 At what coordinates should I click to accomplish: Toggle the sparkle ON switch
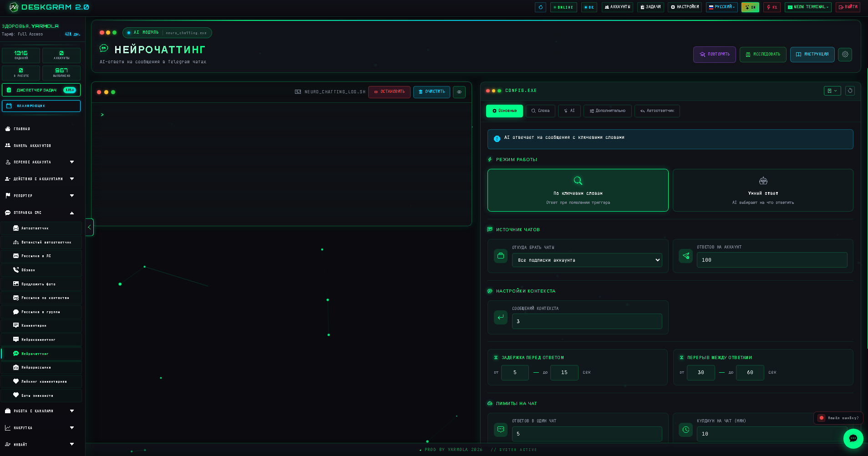750,7
